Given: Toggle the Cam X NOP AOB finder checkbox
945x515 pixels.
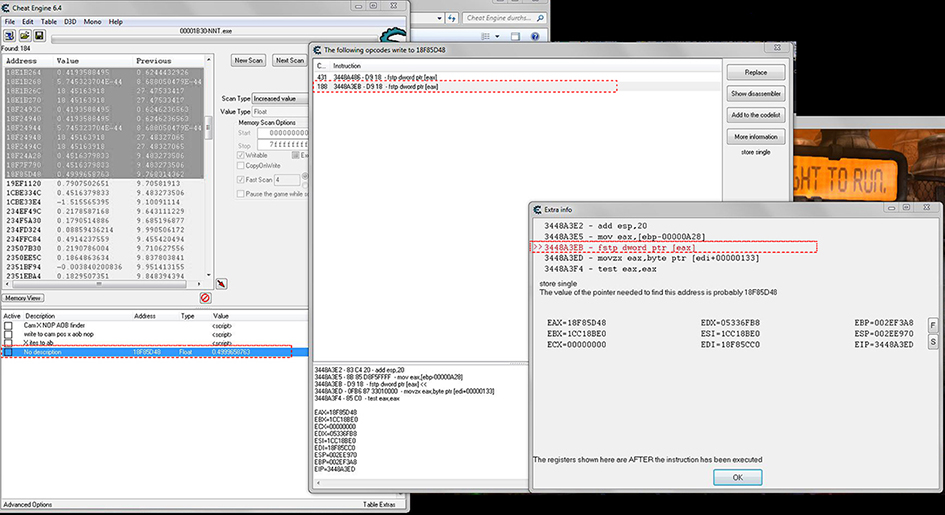Looking at the screenshot, I should (x=8, y=325).
